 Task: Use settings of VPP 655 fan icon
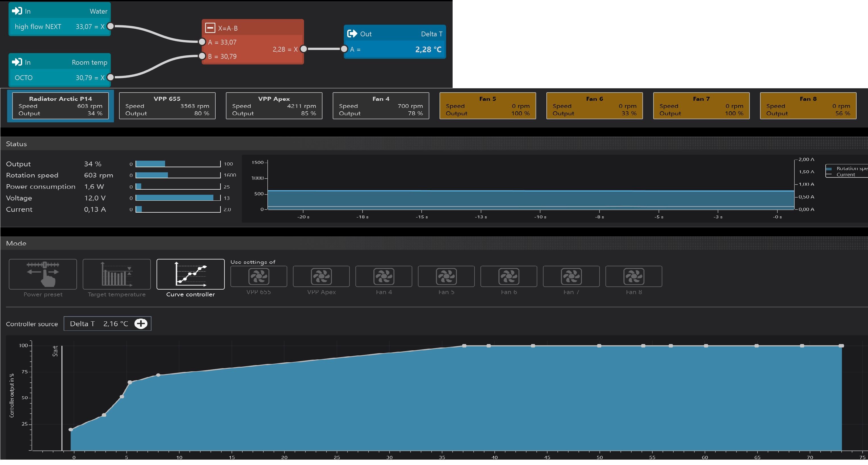point(259,277)
